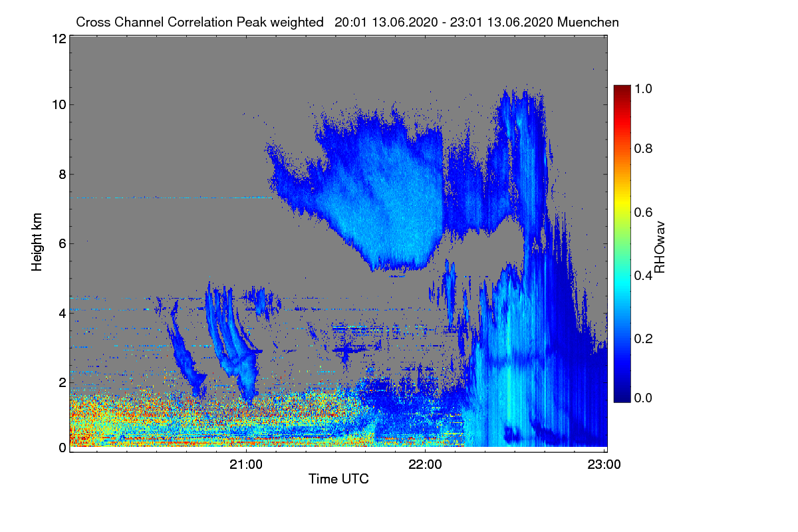Click the '4' height tick label

pyautogui.click(x=61, y=313)
